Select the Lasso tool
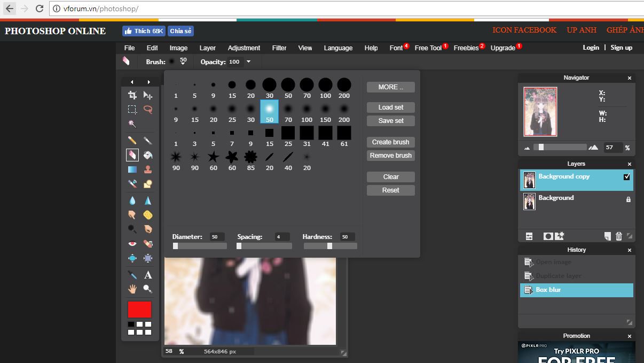The image size is (644, 363). (x=148, y=110)
